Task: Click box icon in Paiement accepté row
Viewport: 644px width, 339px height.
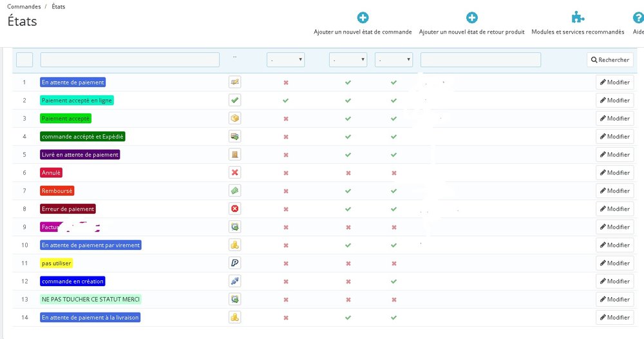Action: pos(234,119)
